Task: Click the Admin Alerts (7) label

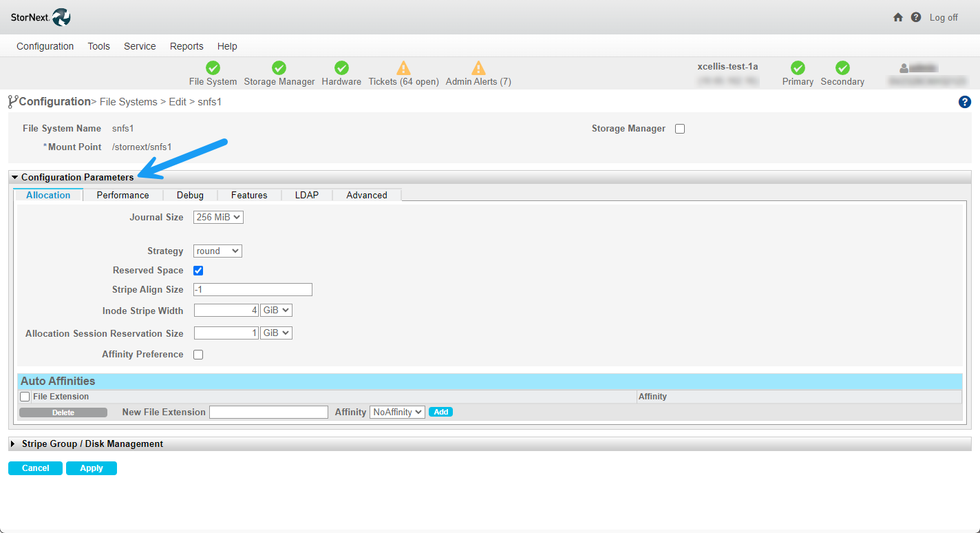Action: coord(478,81)
